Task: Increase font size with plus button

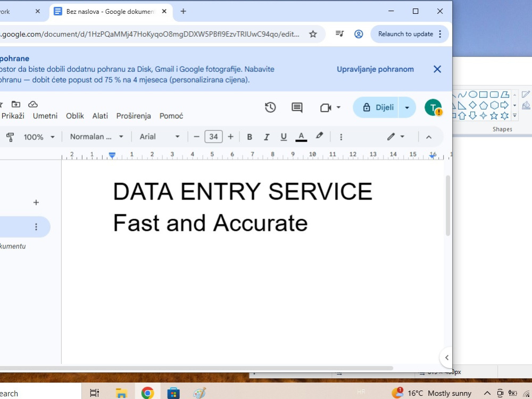Action: tap(231, 137)
